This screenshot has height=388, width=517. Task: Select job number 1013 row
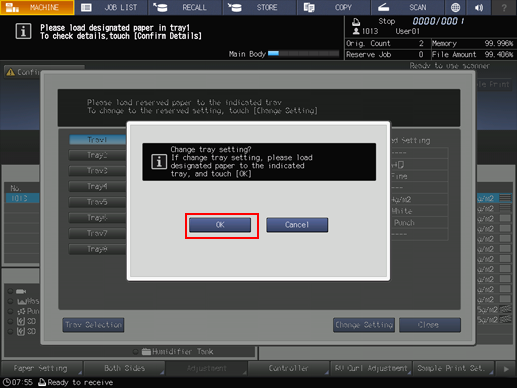click(22, 198)
